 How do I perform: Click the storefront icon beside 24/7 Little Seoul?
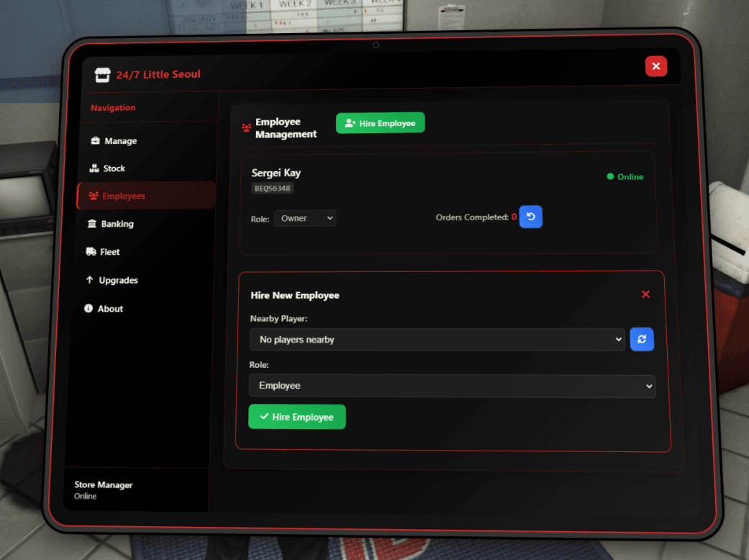[x=101, y=74]
